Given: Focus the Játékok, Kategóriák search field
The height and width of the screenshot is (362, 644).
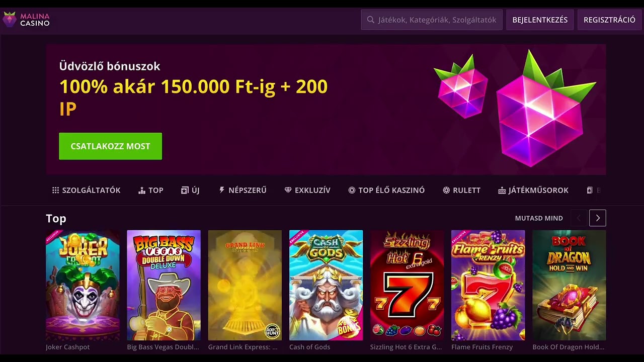Looking at the screenshot, I should point(432,20).
